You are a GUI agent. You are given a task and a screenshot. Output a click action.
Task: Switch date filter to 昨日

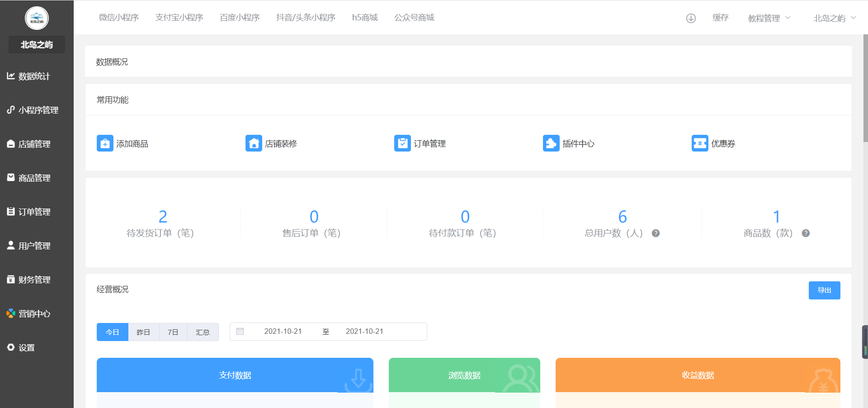point(143,332)
